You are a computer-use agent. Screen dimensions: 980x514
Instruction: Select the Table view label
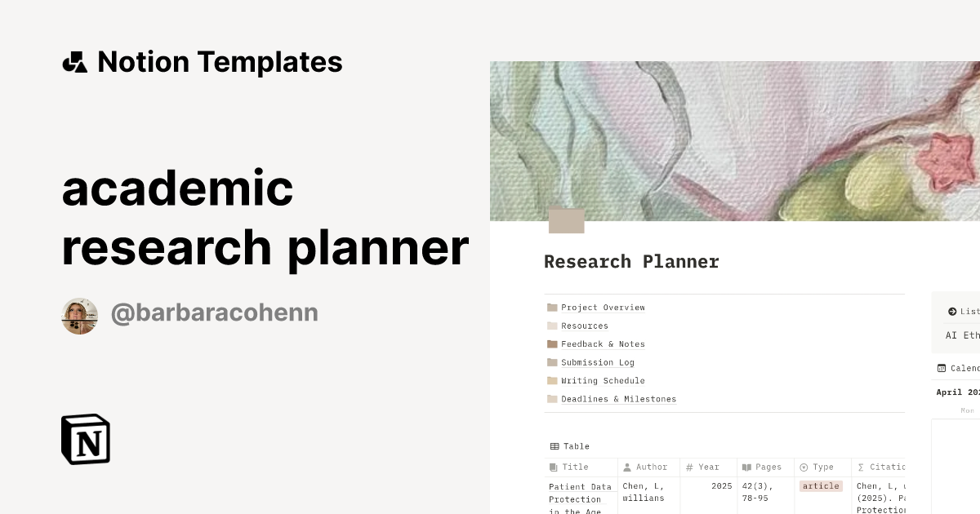click(x=576, y=446)
